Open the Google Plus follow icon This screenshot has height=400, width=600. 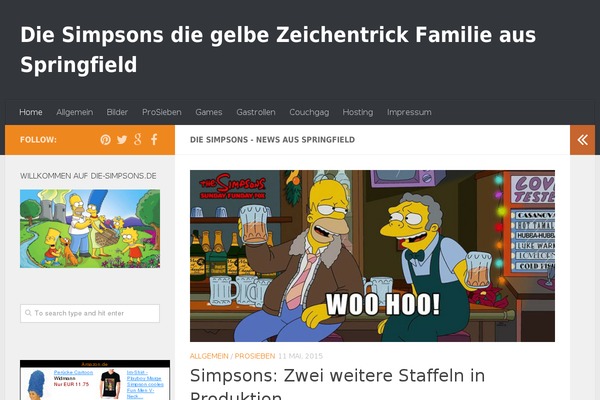[x=138, y=139]
